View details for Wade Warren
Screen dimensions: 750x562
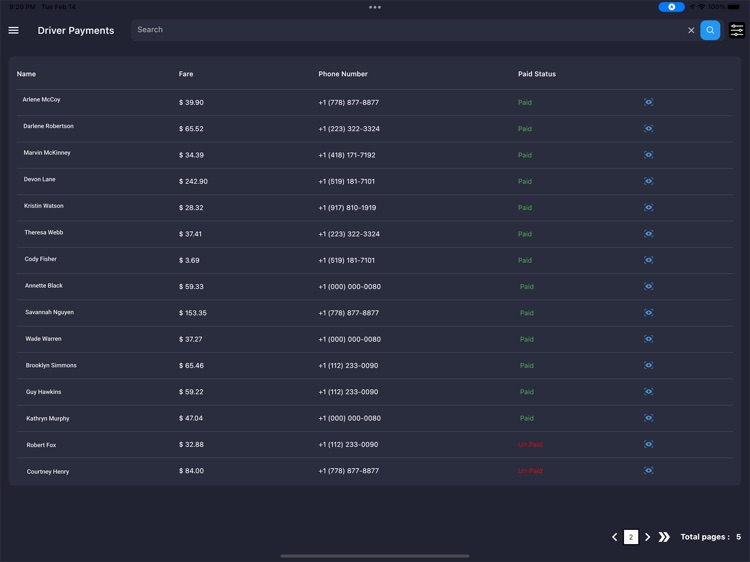click(648, 339)
